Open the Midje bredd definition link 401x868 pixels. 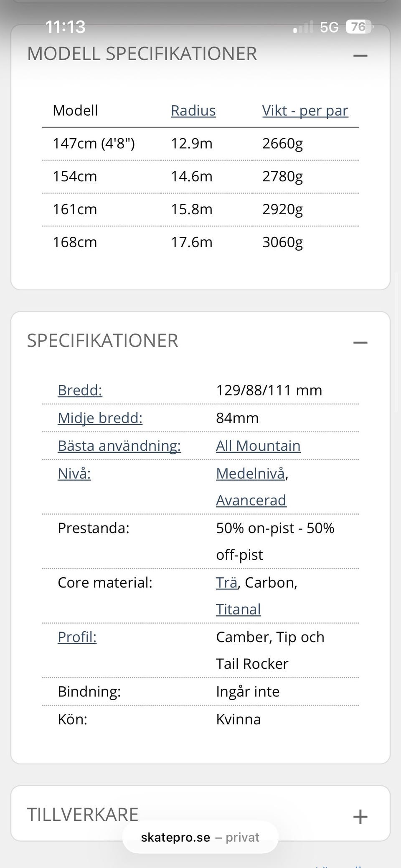pos(100,418)
